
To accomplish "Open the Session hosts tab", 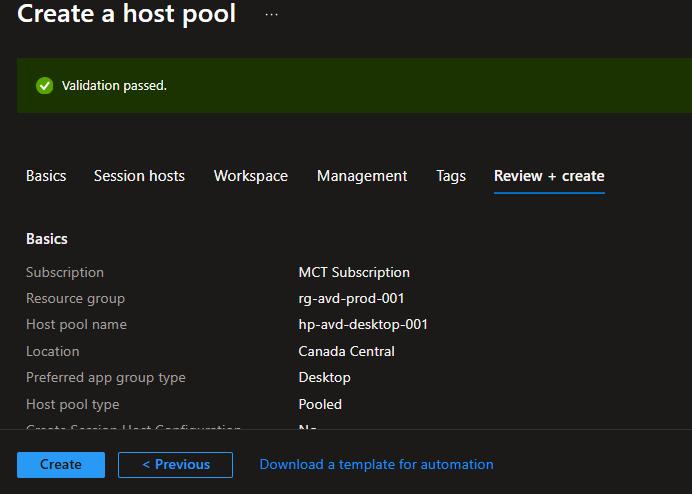I will tap(139, 176).
